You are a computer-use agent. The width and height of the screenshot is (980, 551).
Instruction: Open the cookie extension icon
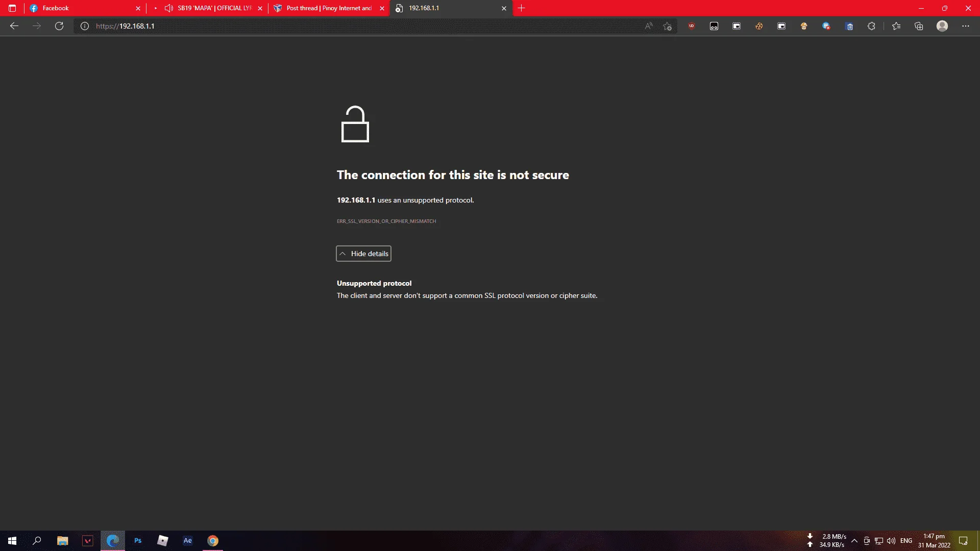(x=759, y=26)
